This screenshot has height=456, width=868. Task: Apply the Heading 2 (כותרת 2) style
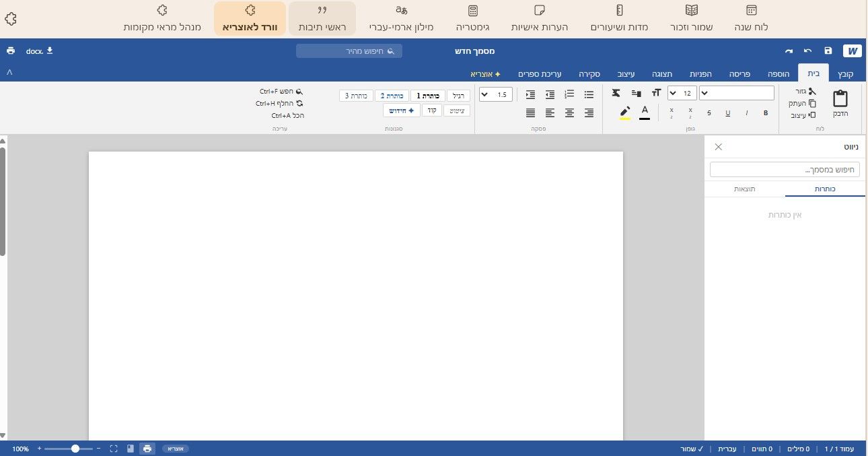392,96
